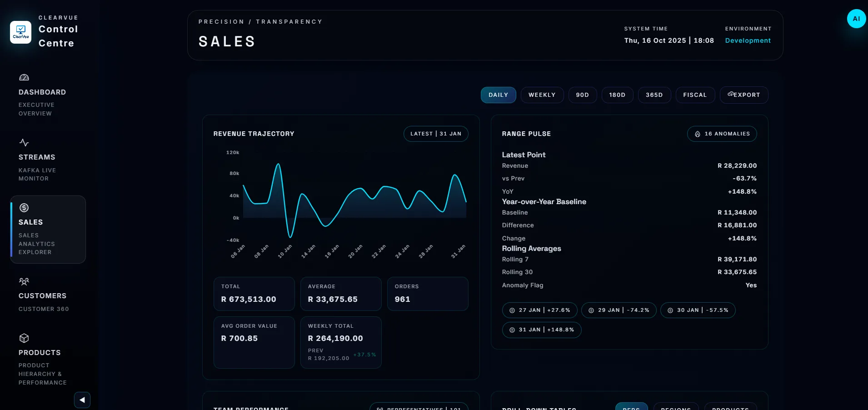Click the Baseline value R 11,348.00
868x410 pixels.
(737, 213)
